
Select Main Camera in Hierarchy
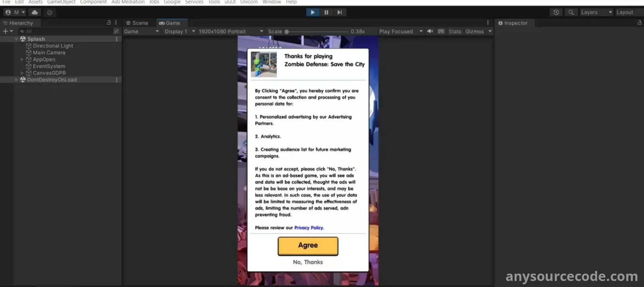pyautogui.click(x=49, y=53)
